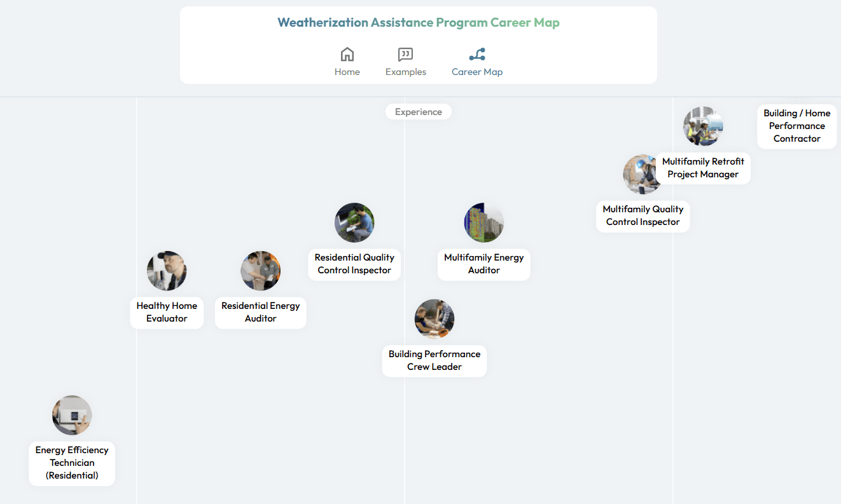841x504 pixels.
Task: Click the Multifamily Energy Auditor circle image
Action: (x=483, y=222)
